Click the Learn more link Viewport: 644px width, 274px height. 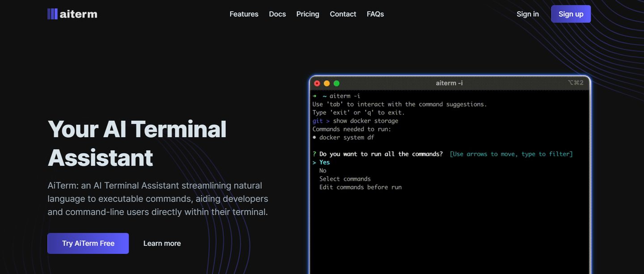click(162, 243)
